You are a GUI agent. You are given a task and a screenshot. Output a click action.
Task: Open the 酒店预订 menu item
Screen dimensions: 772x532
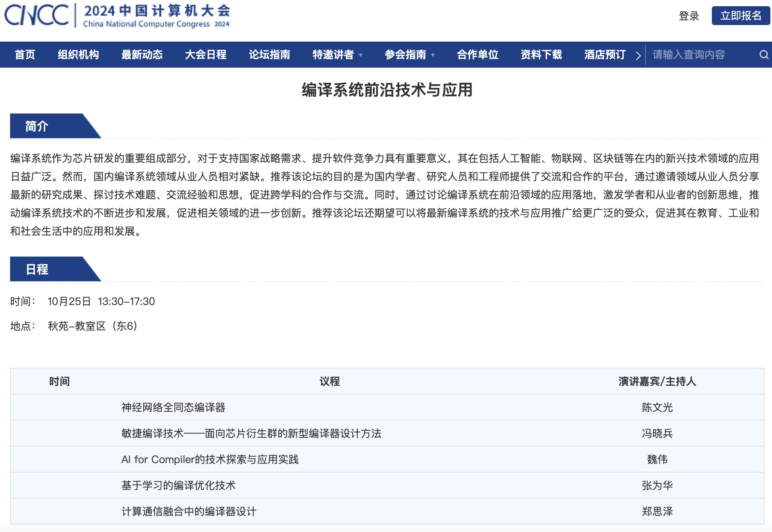605,55
